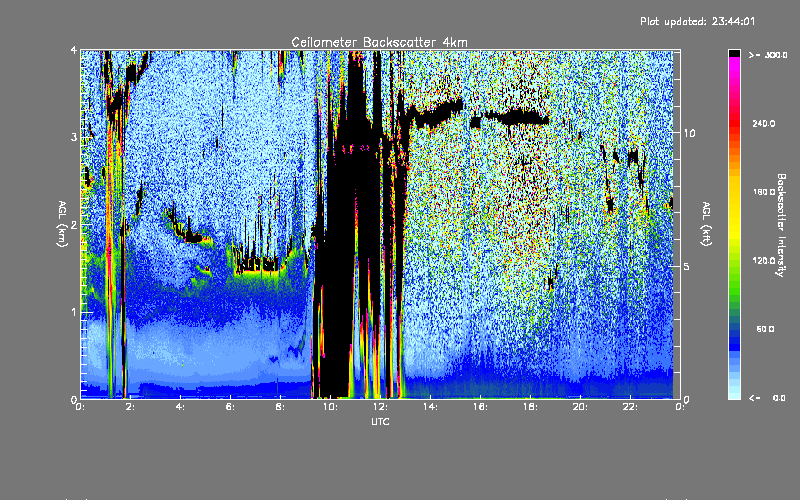The image size is (800, 500).
Task: Click the '60.0' colorbar value
Action: tap(765, 329)
